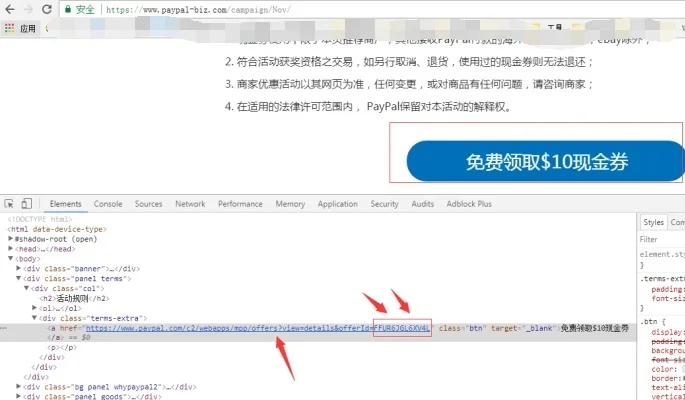This screenshot has height=400, width=685.
Task: Click rule 2 text about cancelled transactions
Action: pyautogui.click(x=409, y=62)
